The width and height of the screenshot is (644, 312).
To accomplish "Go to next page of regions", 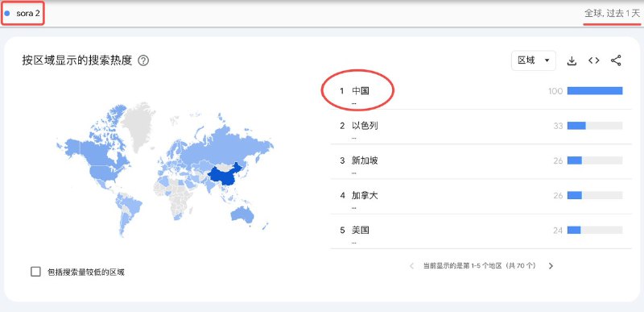I will point(551,266).
